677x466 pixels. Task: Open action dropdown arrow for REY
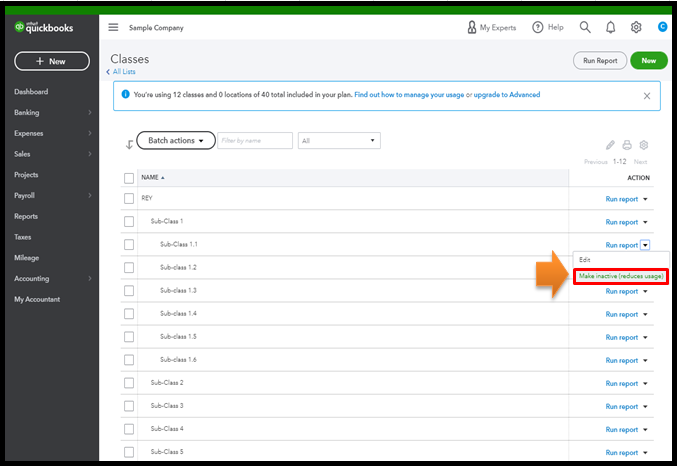(x=645, y=199)
